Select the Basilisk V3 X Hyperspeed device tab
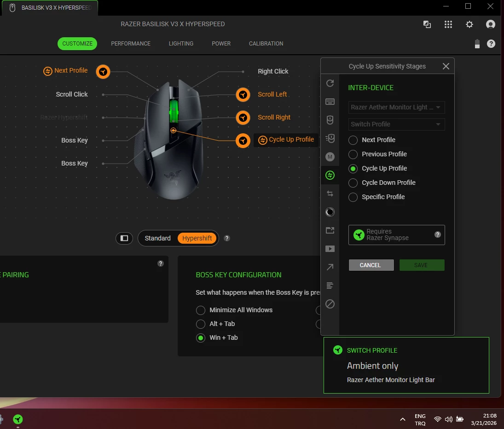Screen dimensions: 504x429 pos(50,8)
